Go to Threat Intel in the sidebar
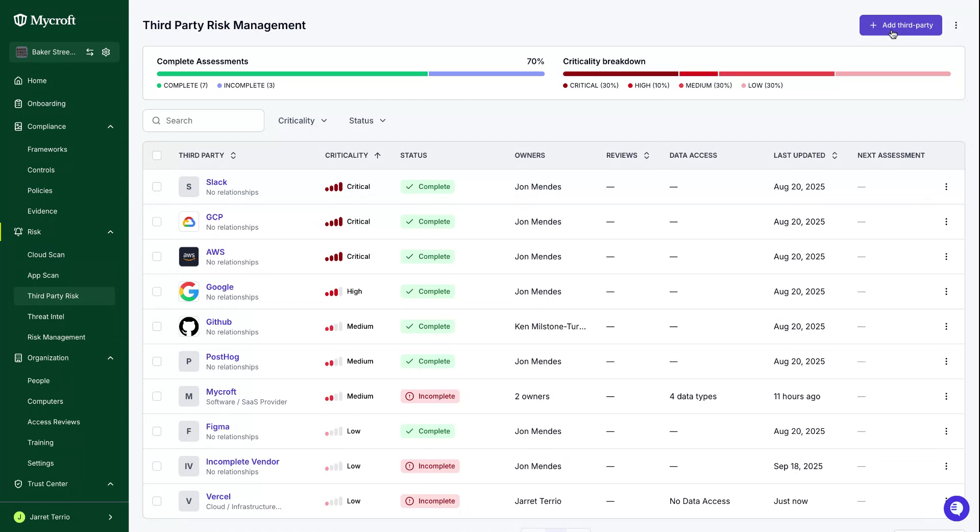This screenshot has width=980, height=532. coord(46,317)
